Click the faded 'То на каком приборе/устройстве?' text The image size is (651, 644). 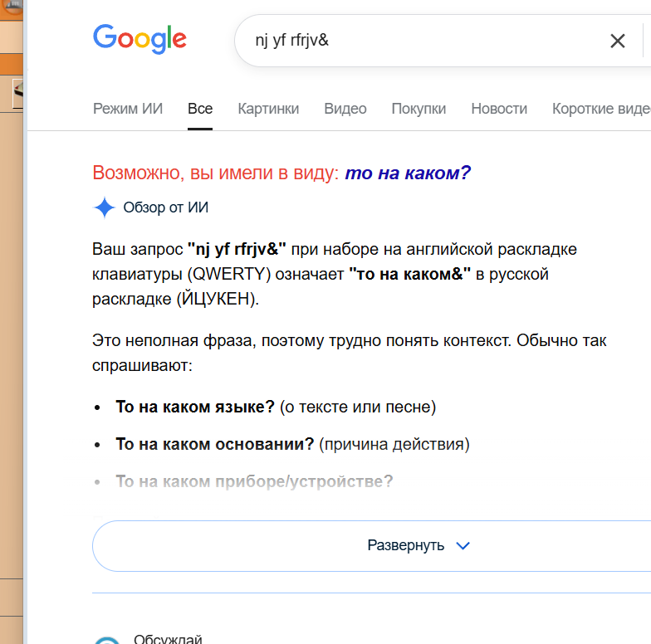254,481
